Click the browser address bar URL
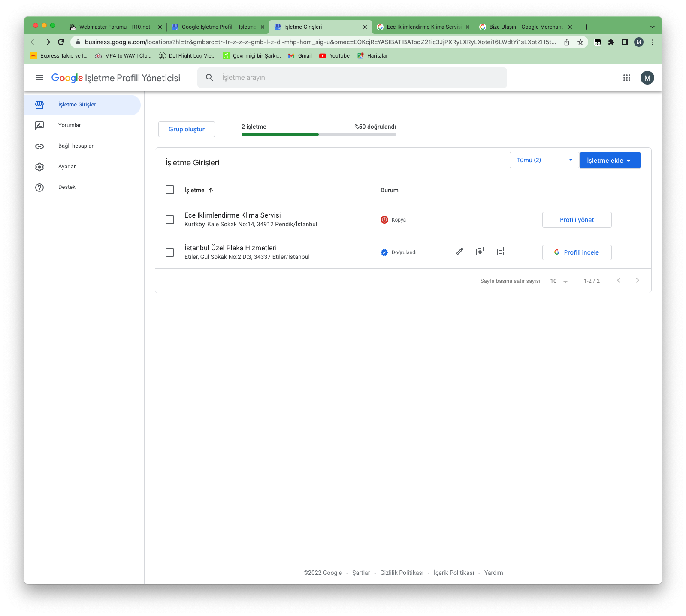The height and width of the screenshot is (616, 686). point(320,42)
